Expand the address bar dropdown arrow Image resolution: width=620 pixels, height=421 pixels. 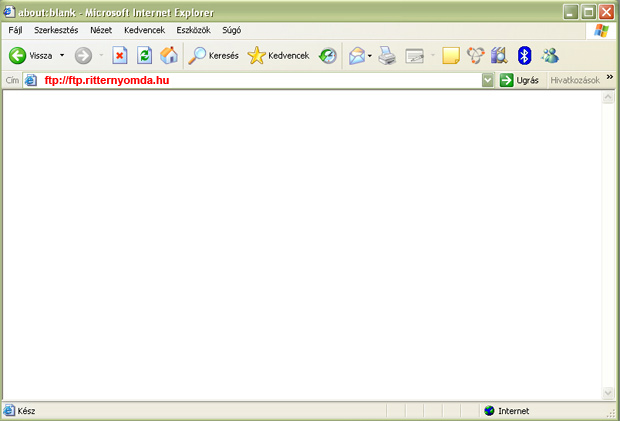tap(488, 80)
